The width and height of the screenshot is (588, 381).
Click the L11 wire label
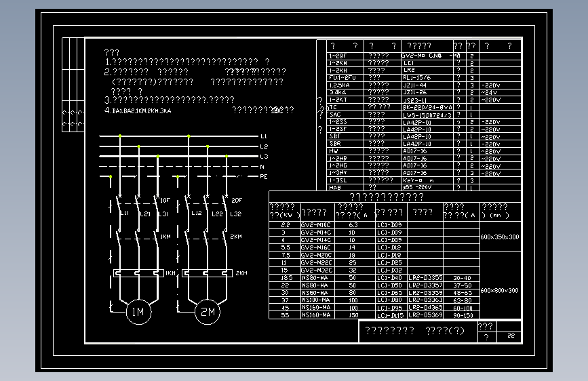pyautogui.click(x=125, y=213)
